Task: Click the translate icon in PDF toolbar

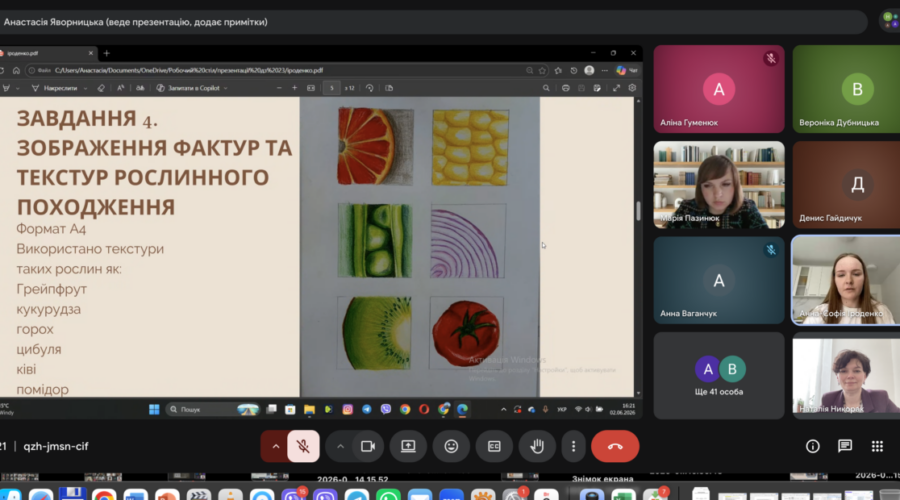Action: point(140,88)
